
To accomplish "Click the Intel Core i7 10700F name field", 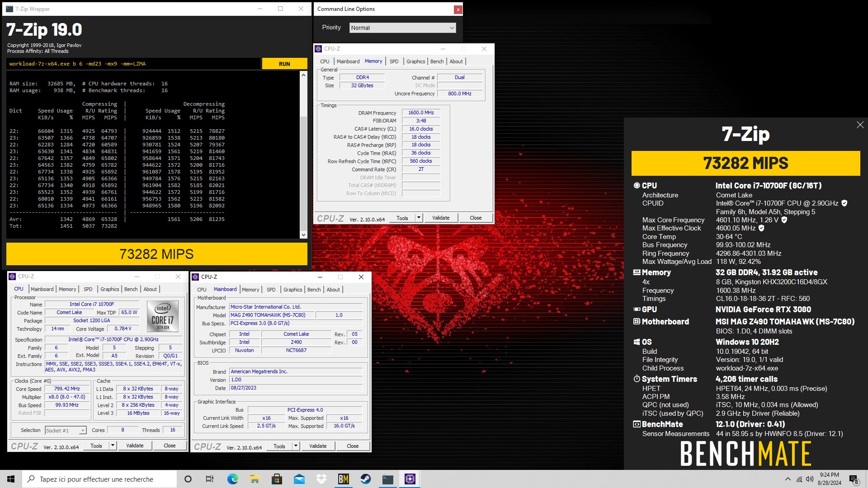I will pos(92,304).
